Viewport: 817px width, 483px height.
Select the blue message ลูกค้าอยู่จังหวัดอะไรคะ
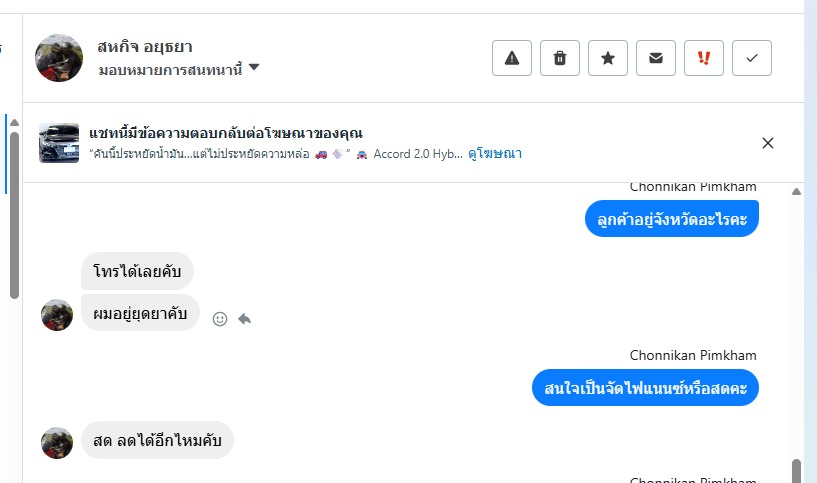(x=671, y=218)
